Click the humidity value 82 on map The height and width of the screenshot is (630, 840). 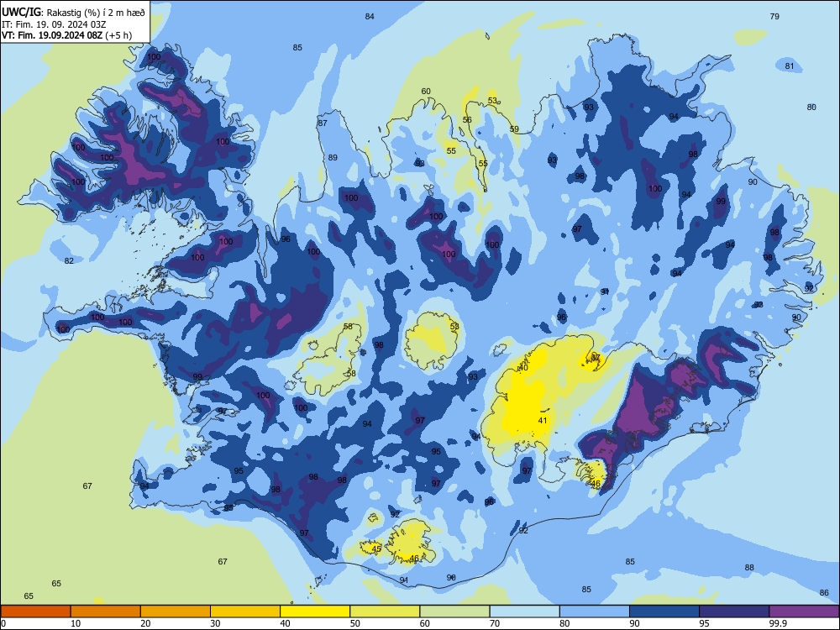69,261
